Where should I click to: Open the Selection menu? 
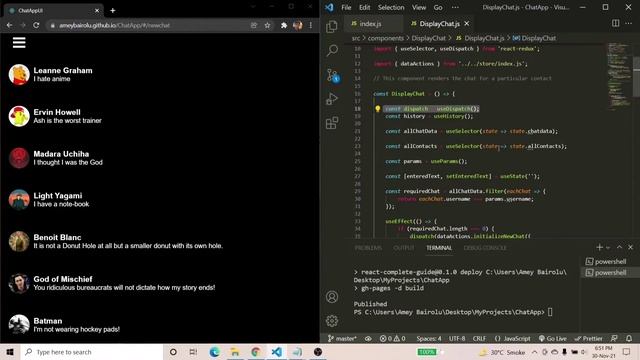click(x=391, y=7)
